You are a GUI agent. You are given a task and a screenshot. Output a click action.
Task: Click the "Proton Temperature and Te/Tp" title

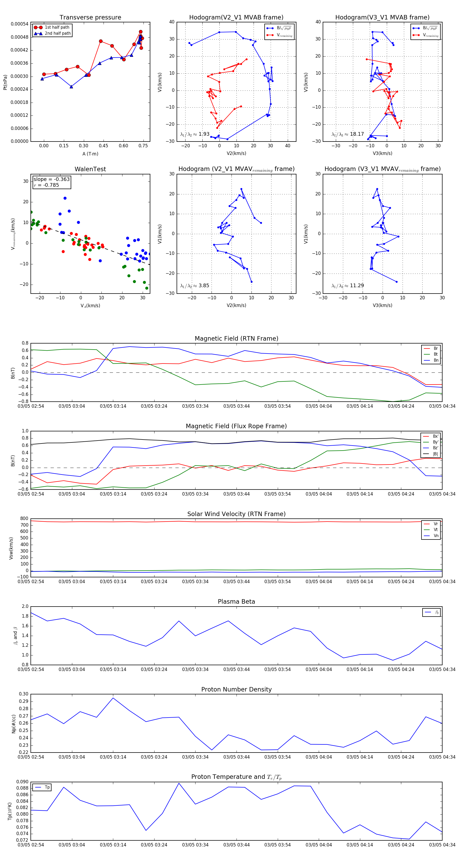tap(236, 777)
